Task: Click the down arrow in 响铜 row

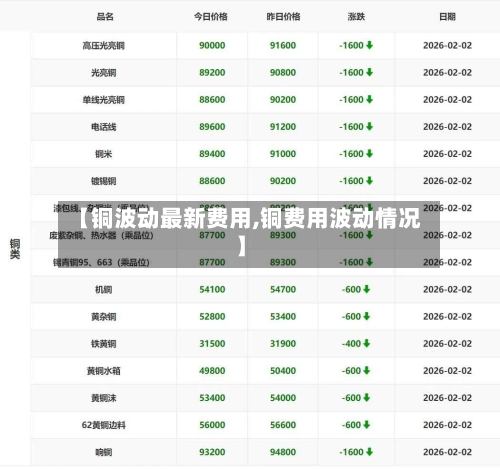Action: 369,452
